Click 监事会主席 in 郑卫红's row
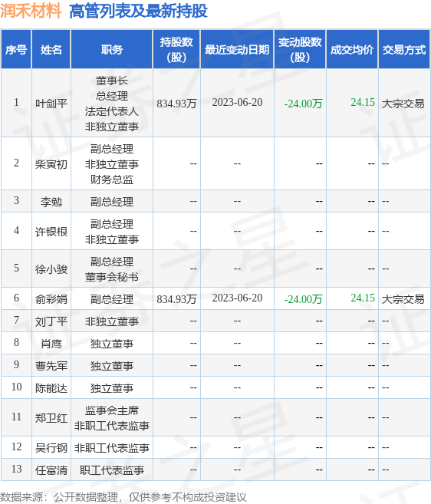431x504 pixels. [112, 410]
